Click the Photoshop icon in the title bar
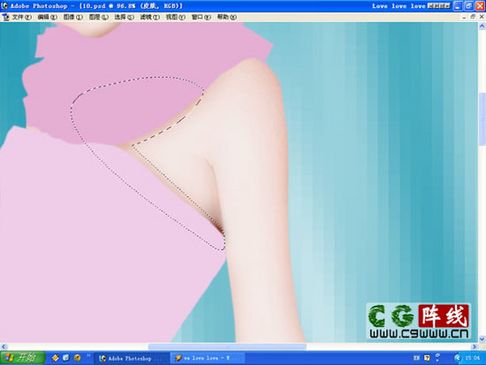The height and width of the screenshot is (365, 486). [4, 6]
